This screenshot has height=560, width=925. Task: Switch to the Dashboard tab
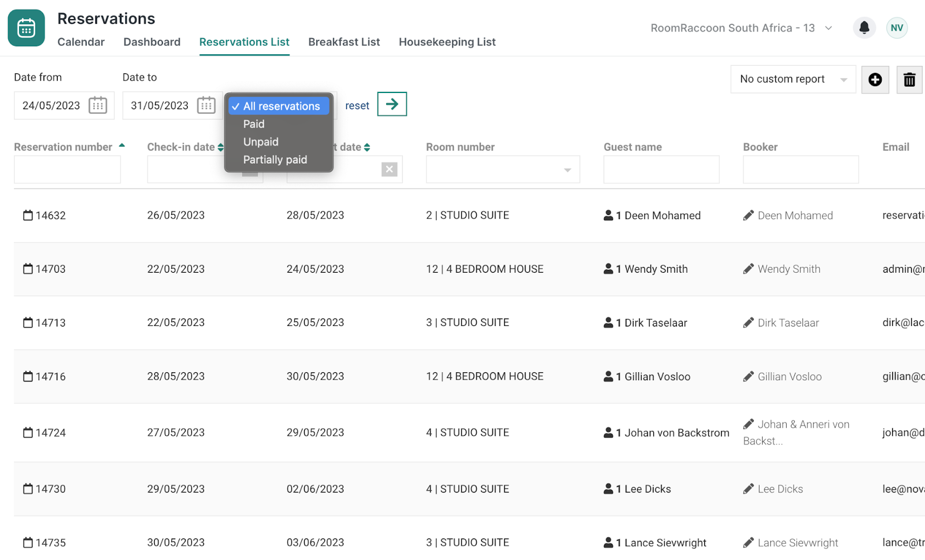click(x=152, y=42)
